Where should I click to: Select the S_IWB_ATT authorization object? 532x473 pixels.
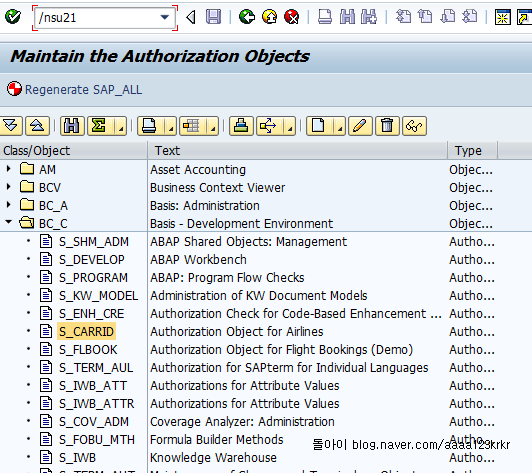point(93,385)
